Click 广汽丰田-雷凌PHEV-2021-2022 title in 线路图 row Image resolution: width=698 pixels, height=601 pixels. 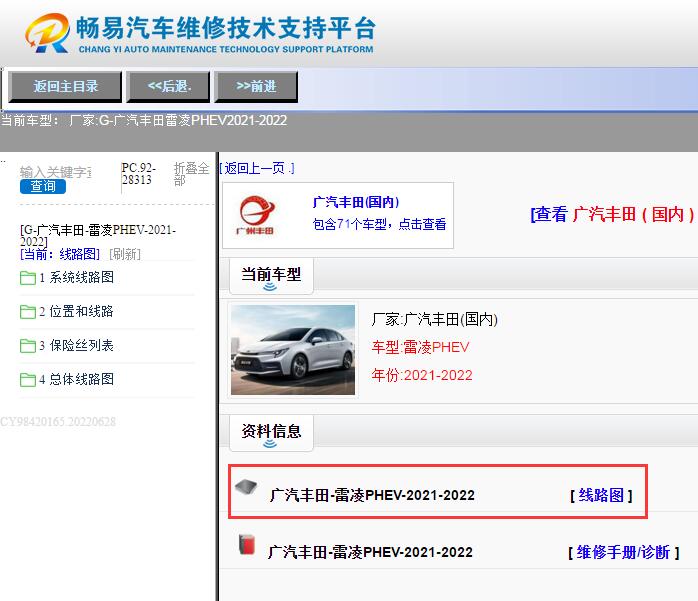click(x=372, y=495)
